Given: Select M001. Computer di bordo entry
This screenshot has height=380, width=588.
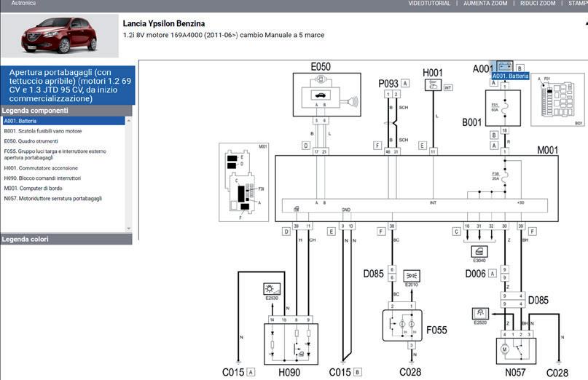Looking at the screenshot, I should pos(33,189).
